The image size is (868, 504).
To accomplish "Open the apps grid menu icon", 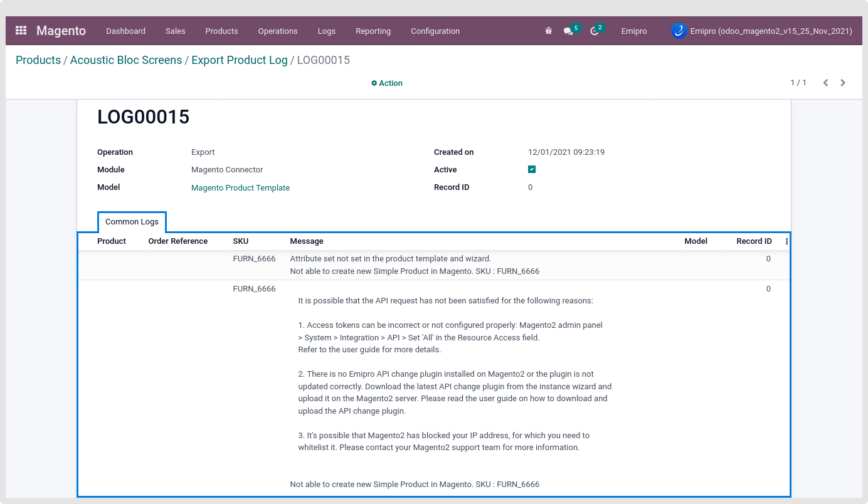I will pos(21,31).
